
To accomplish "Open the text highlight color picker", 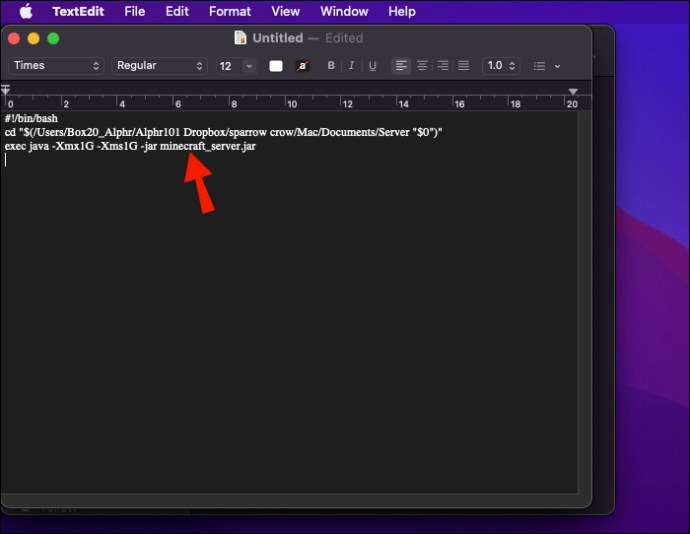I will pyautogui.click(x=302, y=66).
